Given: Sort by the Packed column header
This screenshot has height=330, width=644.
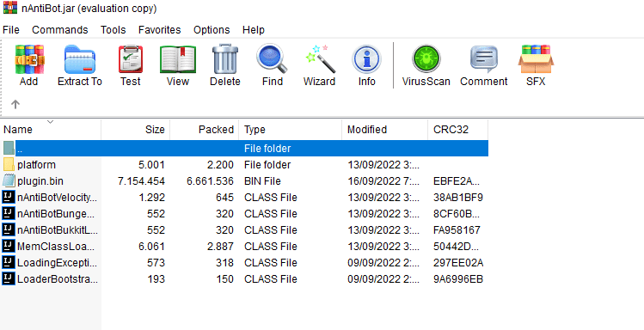Looking at the screenshot, I should click(x=204, y=130).
